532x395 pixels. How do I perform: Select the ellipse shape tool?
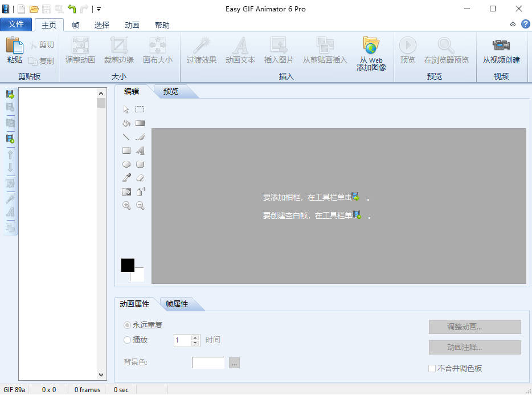[126, 164]
